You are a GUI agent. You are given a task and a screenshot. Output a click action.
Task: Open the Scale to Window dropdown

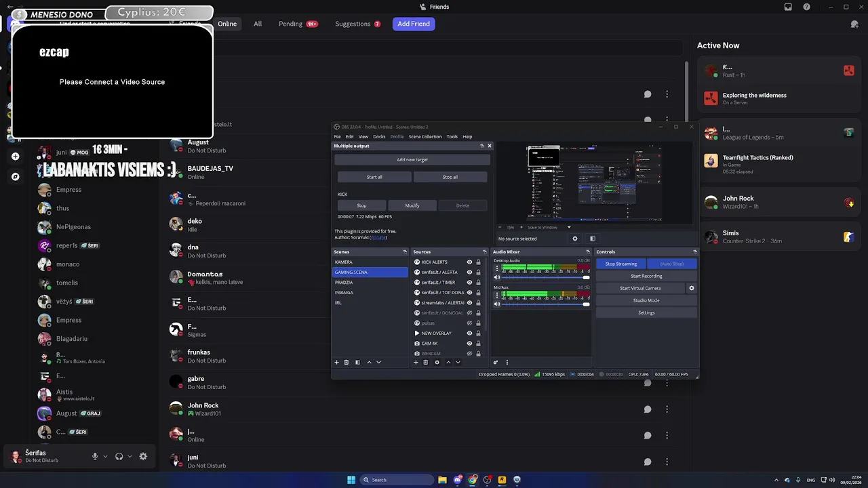549,227
